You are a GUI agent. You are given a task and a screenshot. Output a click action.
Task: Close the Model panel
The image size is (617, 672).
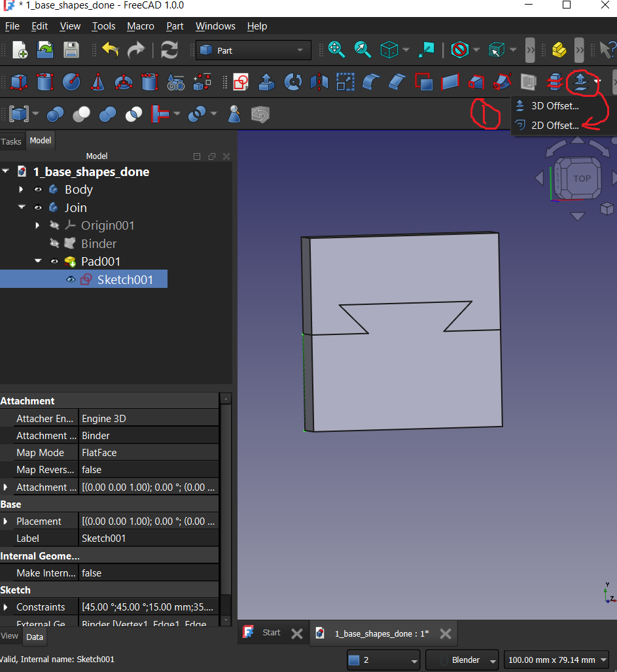click(226, 156)
